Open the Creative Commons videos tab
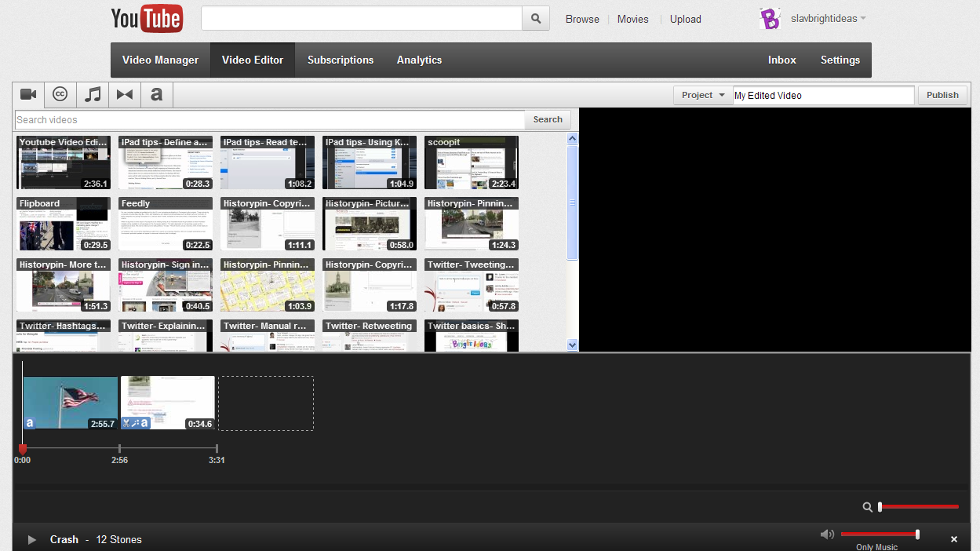Screen dimensions: 980x551 [x=60, y=94]
